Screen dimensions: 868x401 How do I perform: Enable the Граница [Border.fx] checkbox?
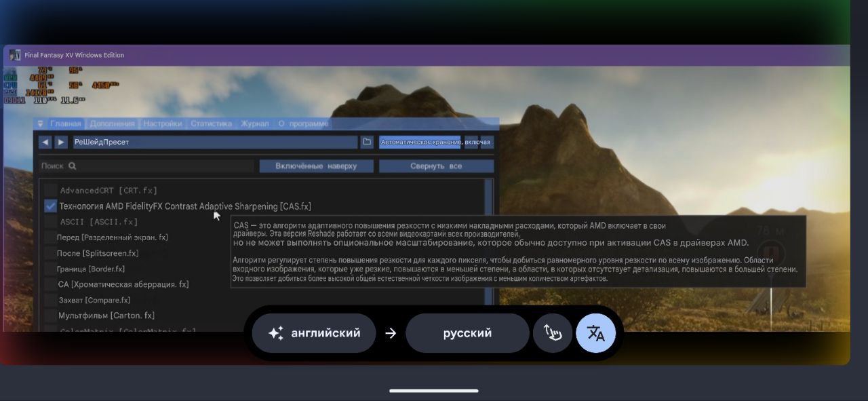(x=51, y=269)
